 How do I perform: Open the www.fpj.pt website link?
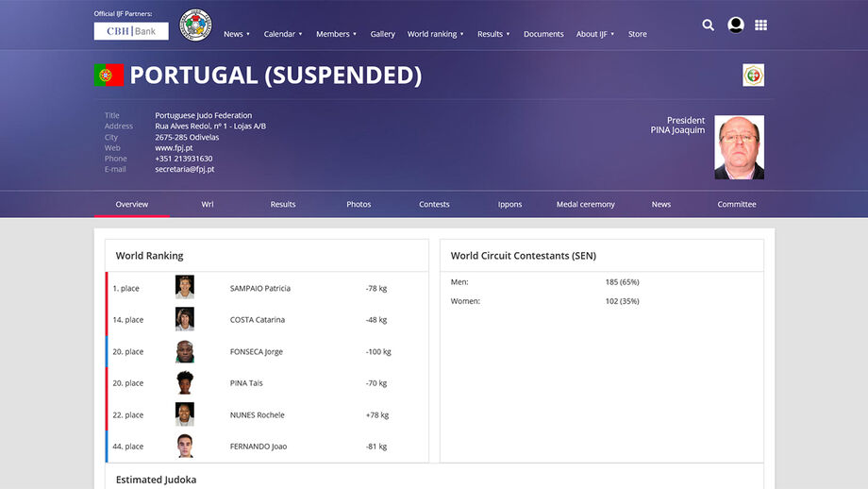174,148
